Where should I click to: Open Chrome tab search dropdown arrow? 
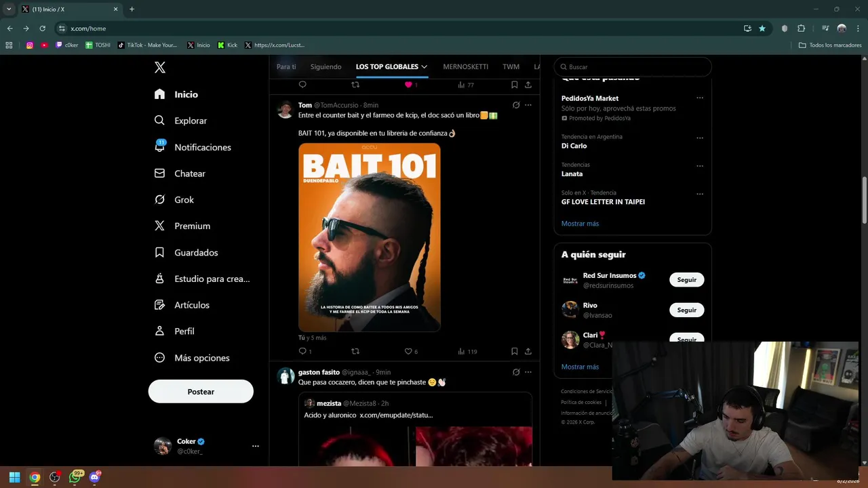tap(9, 9)
